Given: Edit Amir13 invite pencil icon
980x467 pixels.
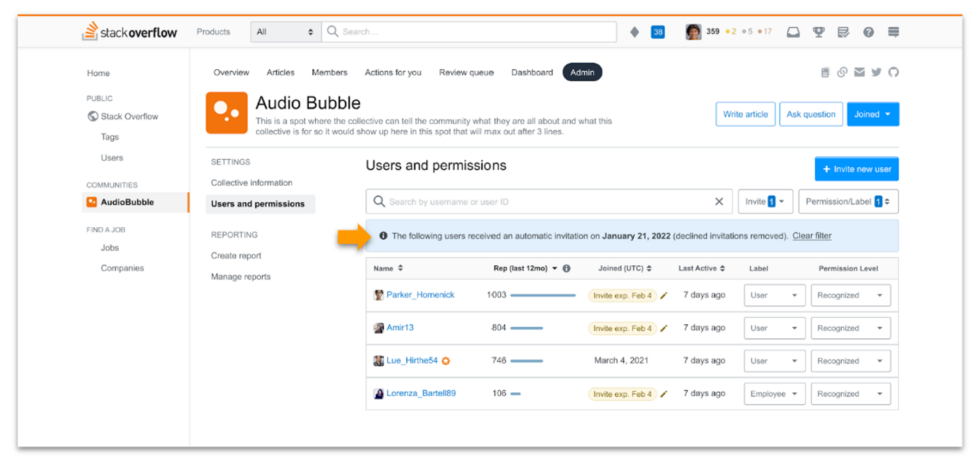Looking at the screenshot, I should 664,328.
